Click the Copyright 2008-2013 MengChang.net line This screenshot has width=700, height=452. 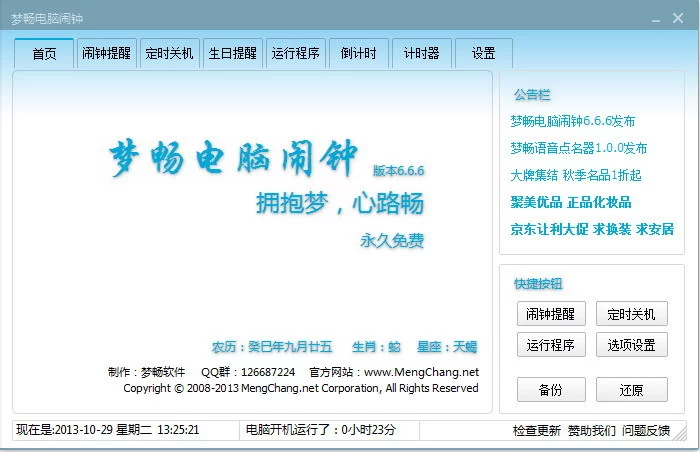(300, 388)
